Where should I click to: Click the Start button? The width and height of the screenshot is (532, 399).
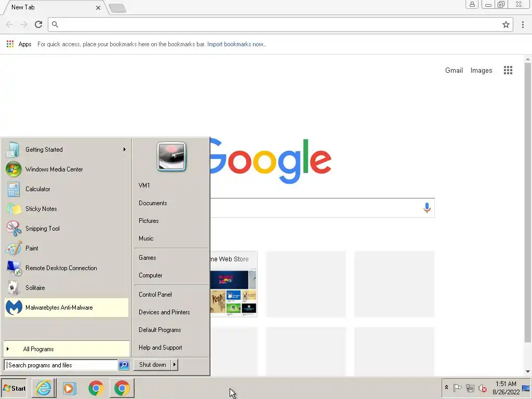point(14,388)
